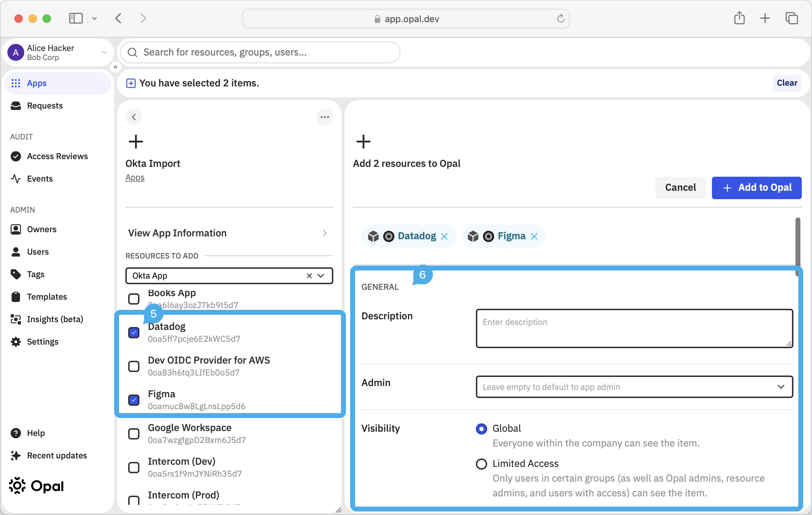Clear the Okta App filter with X
The width and height of the screenshot is (812, 515).
309,276
